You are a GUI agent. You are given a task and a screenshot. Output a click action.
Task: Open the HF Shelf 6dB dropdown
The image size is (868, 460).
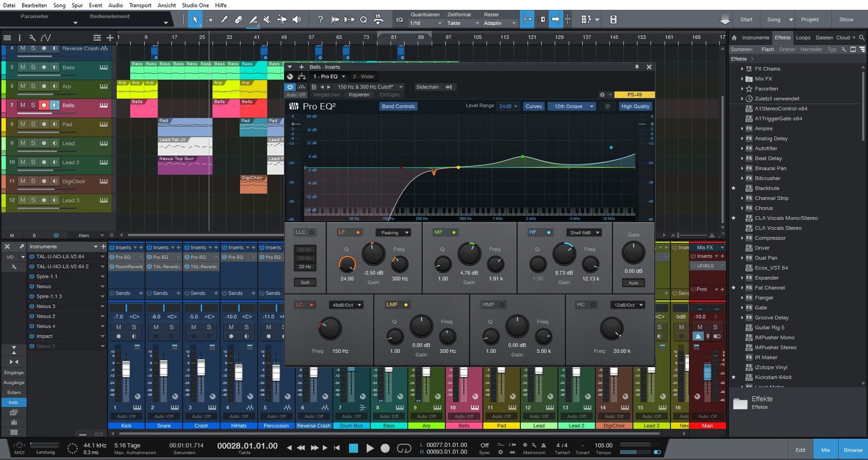(x=584, y=233)
